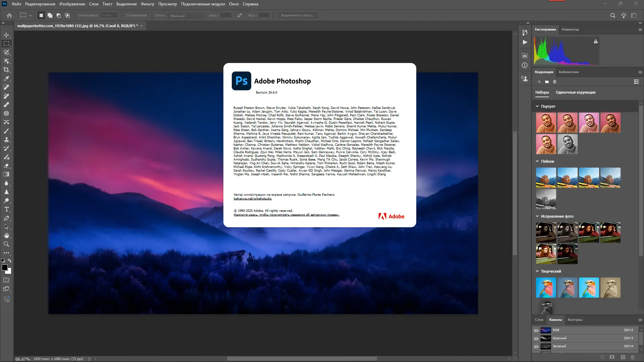The width and height of the screenshot is (644, 362).
Task: Select the Crop tool
Action: (6, 70)
